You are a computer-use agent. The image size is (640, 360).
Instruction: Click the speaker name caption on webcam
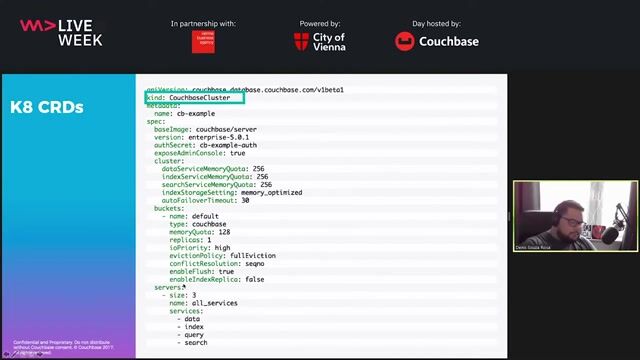point(533,247)
